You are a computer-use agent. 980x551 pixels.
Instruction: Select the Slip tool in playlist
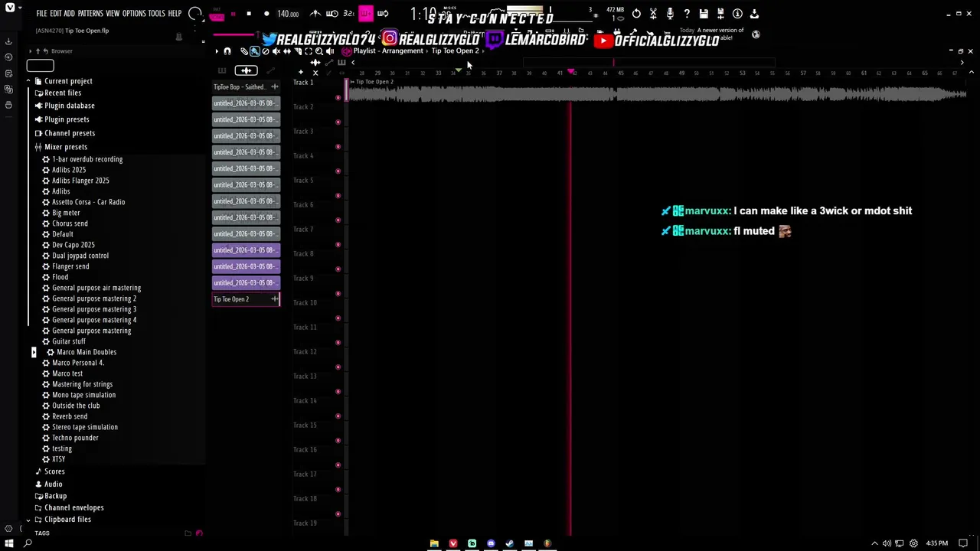click(287, 51)
